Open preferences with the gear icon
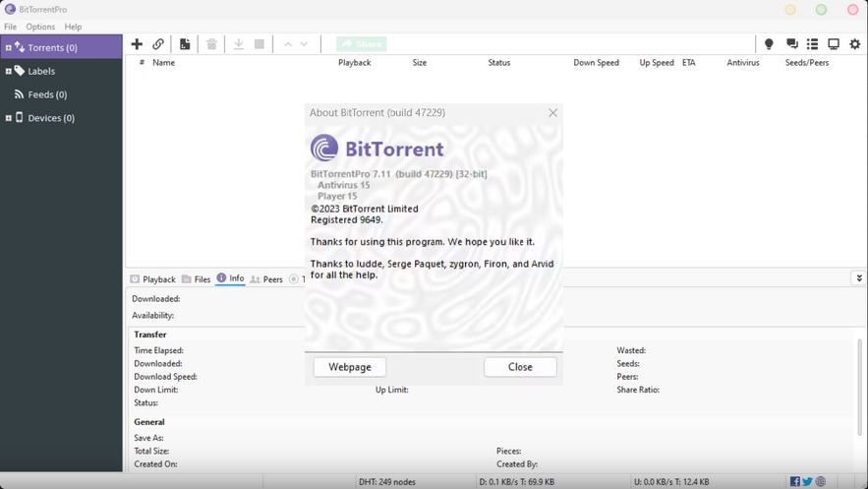868x489 pixels. pos(855,43)
